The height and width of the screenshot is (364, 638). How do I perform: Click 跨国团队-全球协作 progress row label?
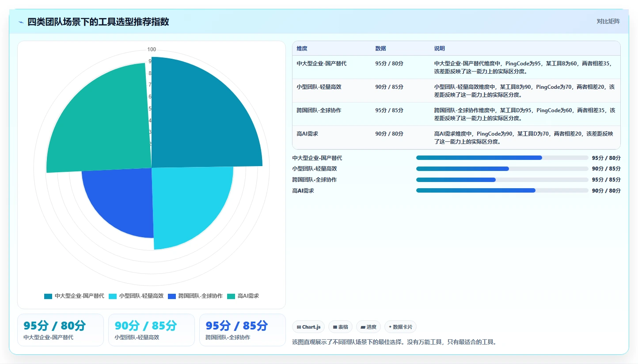[x=314, y=180]
